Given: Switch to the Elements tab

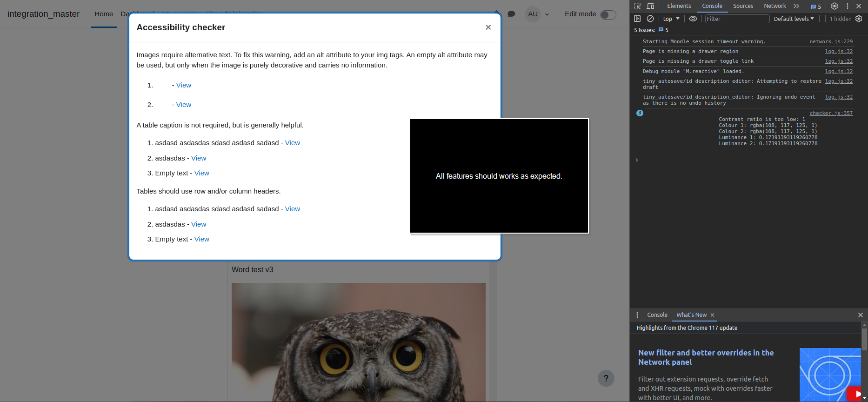Looking at the screenshot, I should [679, 6].
